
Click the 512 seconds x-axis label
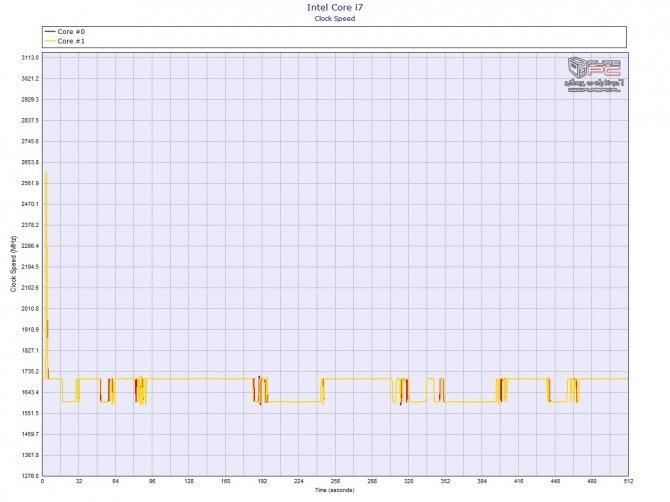628,481
